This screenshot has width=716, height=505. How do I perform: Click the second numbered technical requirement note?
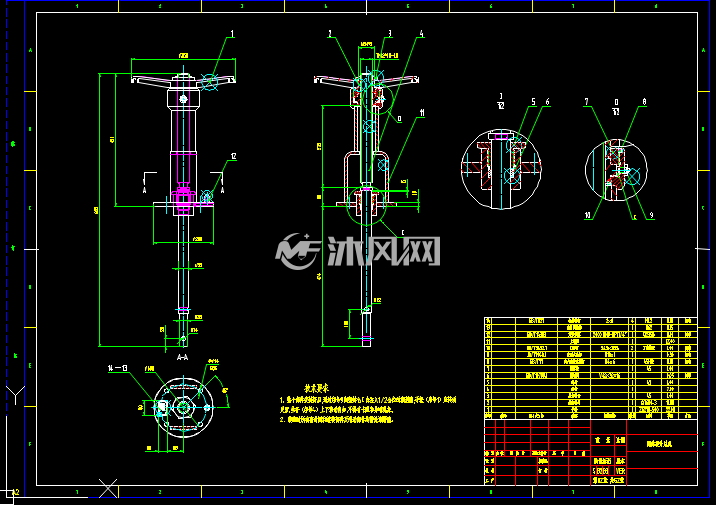click(337, 419)
